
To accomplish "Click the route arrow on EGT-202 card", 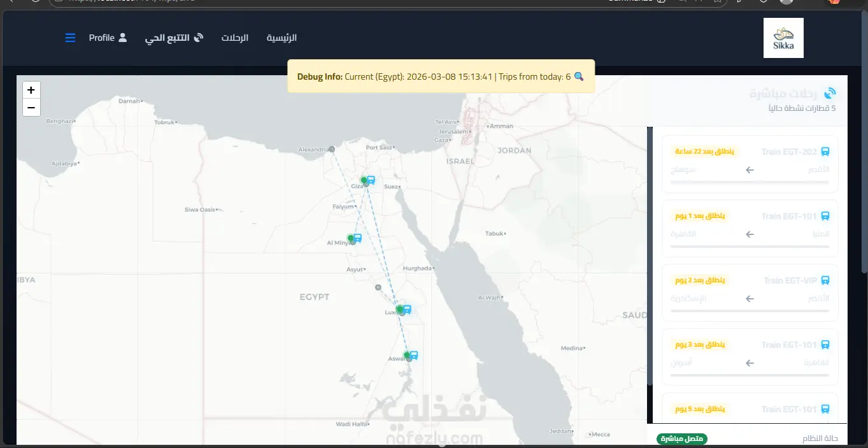I will [750, 170].
